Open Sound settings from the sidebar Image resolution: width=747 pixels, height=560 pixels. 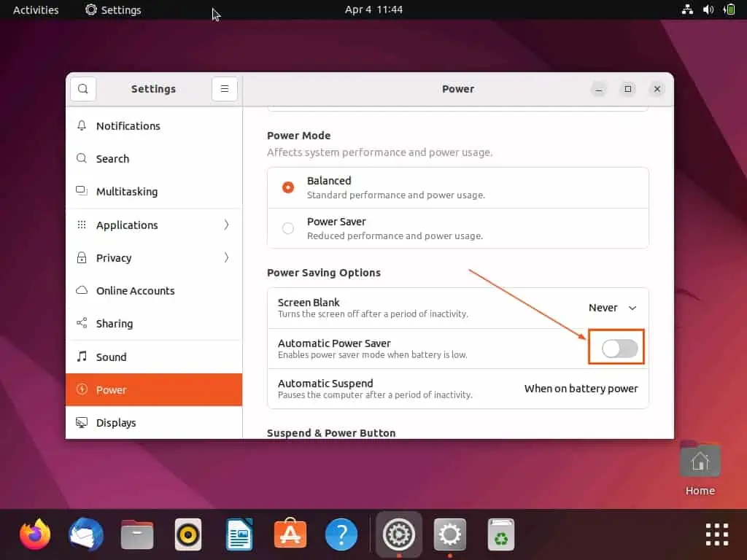[x=111, y=357]
